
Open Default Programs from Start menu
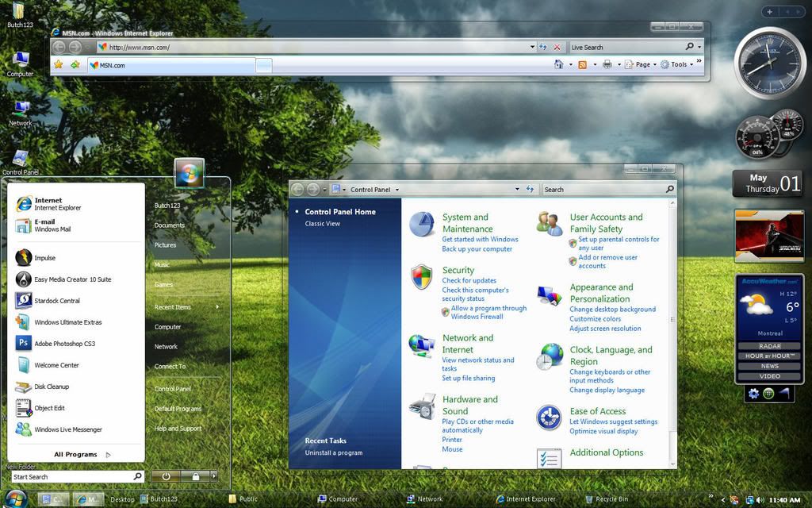click(178, 409)
